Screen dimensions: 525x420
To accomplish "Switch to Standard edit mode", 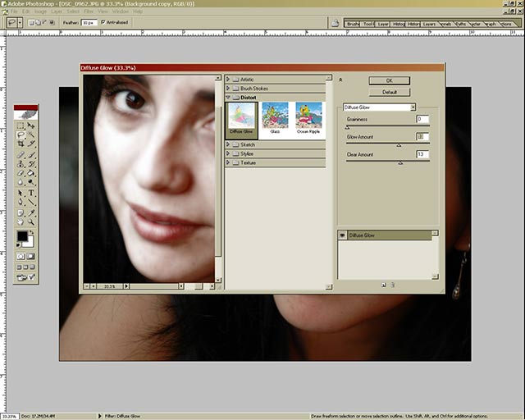I will [21, 257].
